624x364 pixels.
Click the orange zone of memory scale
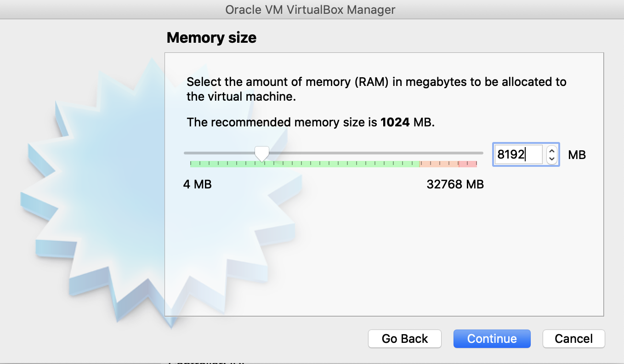(439, 164)
